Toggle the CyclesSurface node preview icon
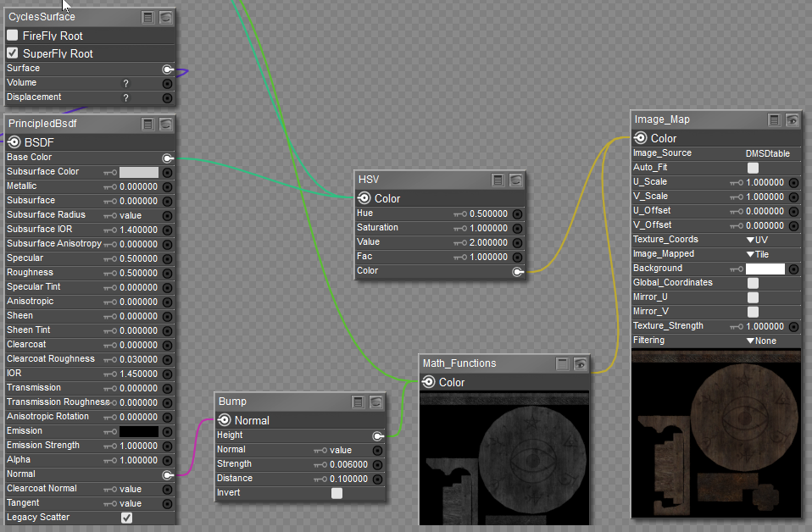Image resolution: width=812 pixels, height=532 pixels. click(166, 18)
